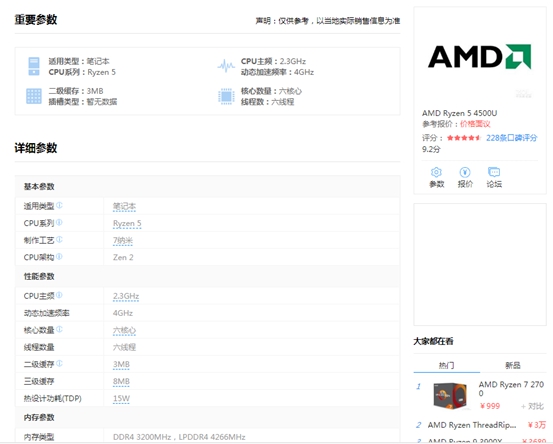Click the 线程数量 label
553x444 pixels.
[x=39, y=347]
